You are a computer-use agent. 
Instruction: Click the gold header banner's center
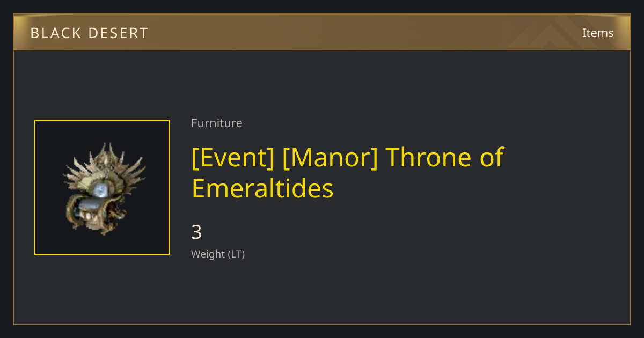[x=322, y=32]
